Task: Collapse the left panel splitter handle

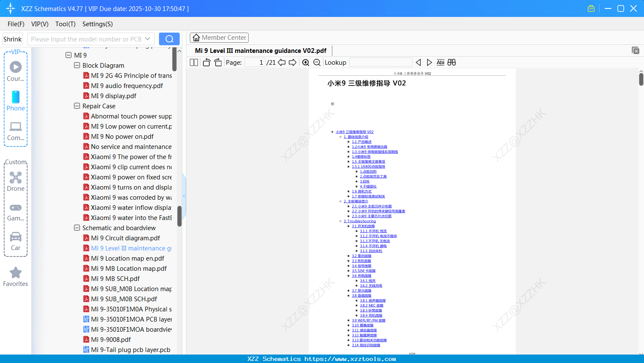Action: [184, 196]
